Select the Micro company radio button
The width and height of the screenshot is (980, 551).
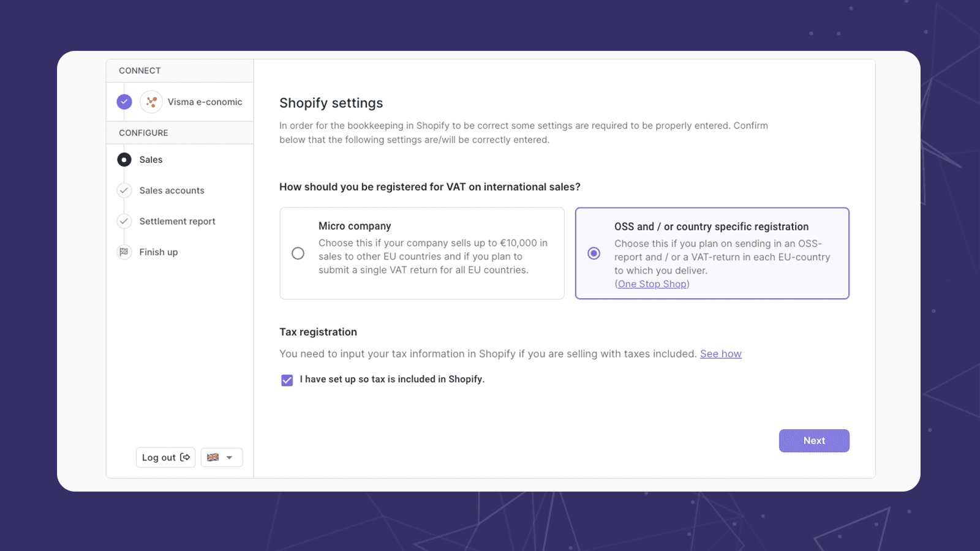point(298,253)
